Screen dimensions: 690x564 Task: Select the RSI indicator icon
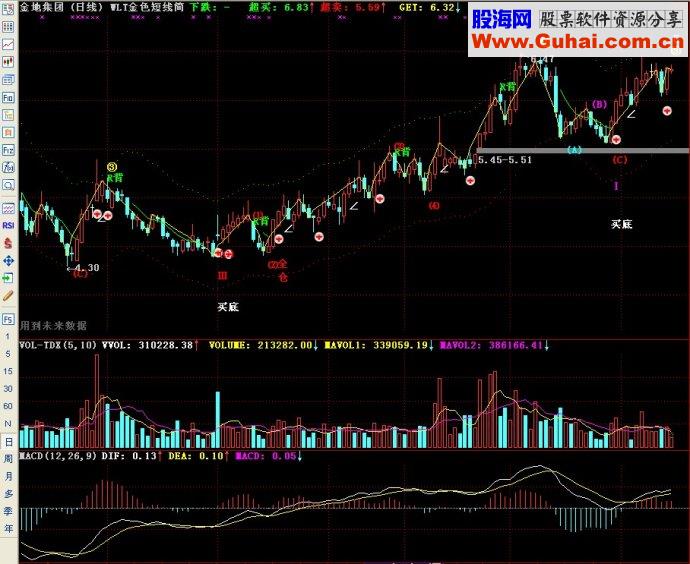8,225
